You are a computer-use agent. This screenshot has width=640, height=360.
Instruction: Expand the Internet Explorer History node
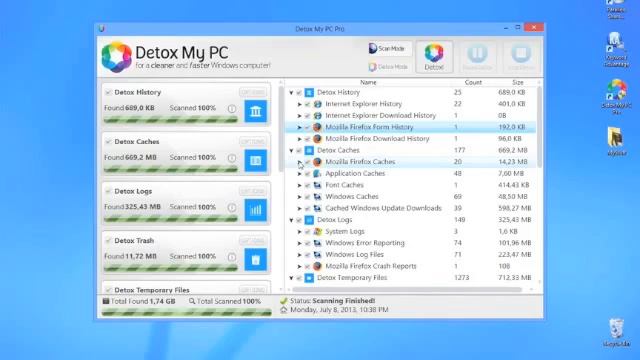click(x=300, y=104)
